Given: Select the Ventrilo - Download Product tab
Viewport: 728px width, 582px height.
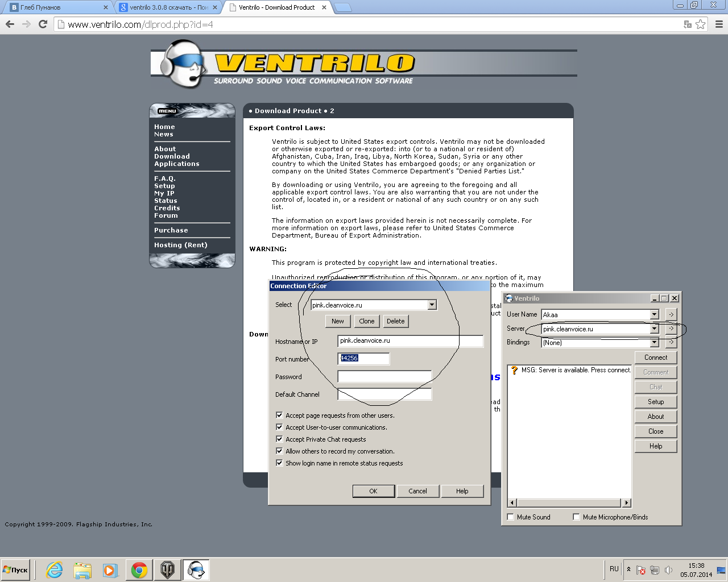Looking at the screenshot, I should [277, 7].
